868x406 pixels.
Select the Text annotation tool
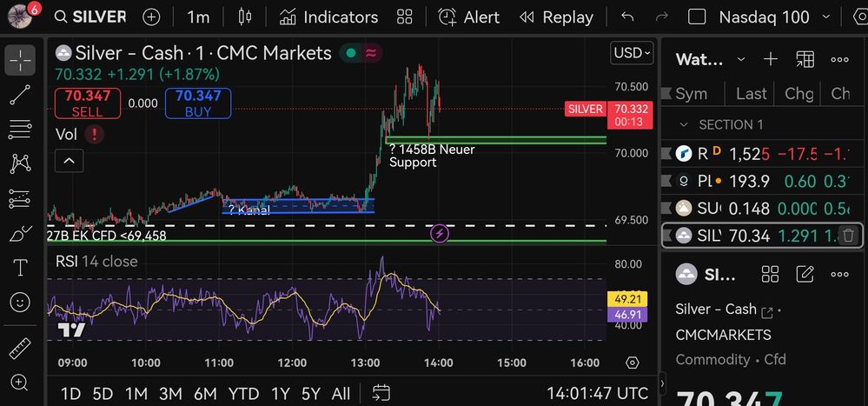click(x=20, y=268)
